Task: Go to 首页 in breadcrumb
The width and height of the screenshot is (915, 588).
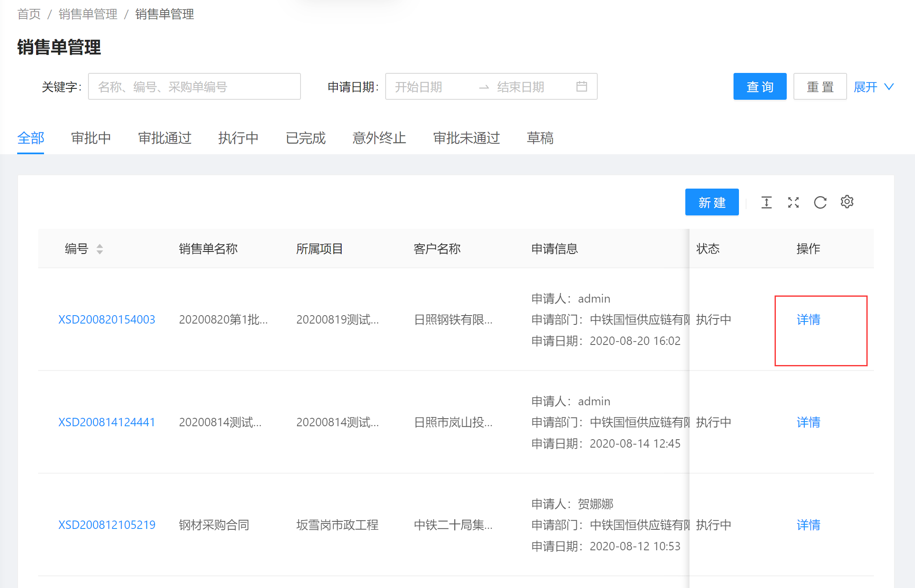Action: pyautogui.click(x=29, y=14)
